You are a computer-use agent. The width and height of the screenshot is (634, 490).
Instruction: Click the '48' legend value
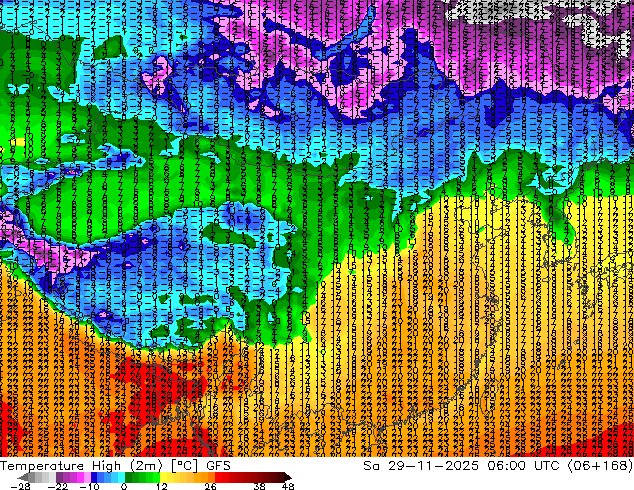click(288, 486)
